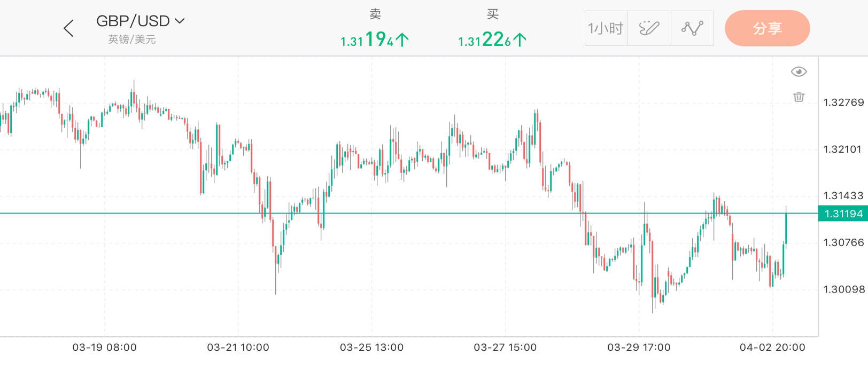This screenshot has height=378, width=868.
Task: Select the current price label 1.31194
Action: click(x=843, y=214)
